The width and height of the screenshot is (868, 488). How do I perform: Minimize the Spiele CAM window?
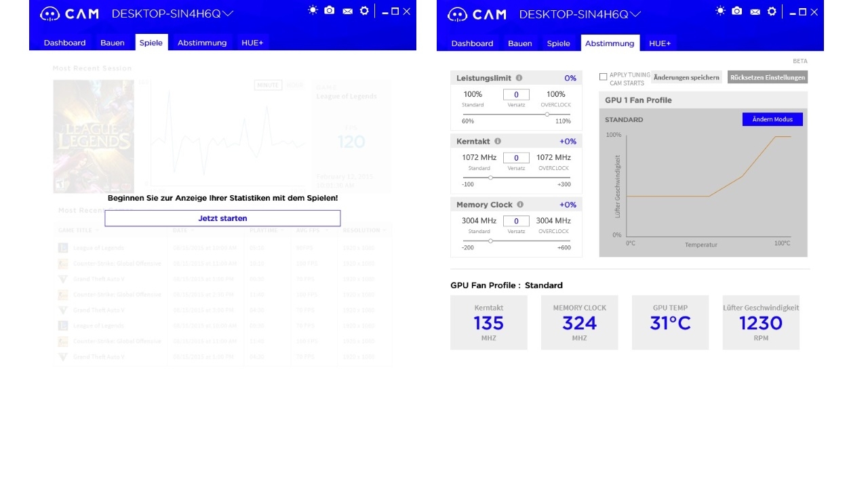click(385, 12)
